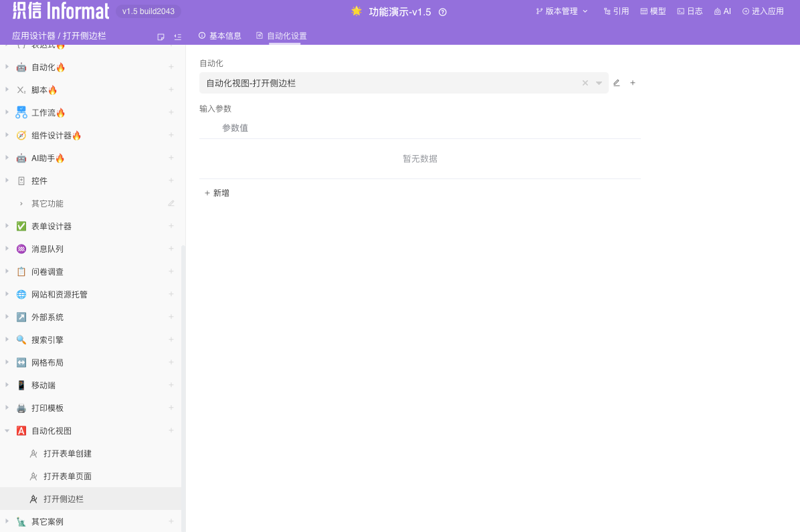View the 日志 via its header icon
The height and width of the screenshot is (532, 800).
click(x=690, y=11)
